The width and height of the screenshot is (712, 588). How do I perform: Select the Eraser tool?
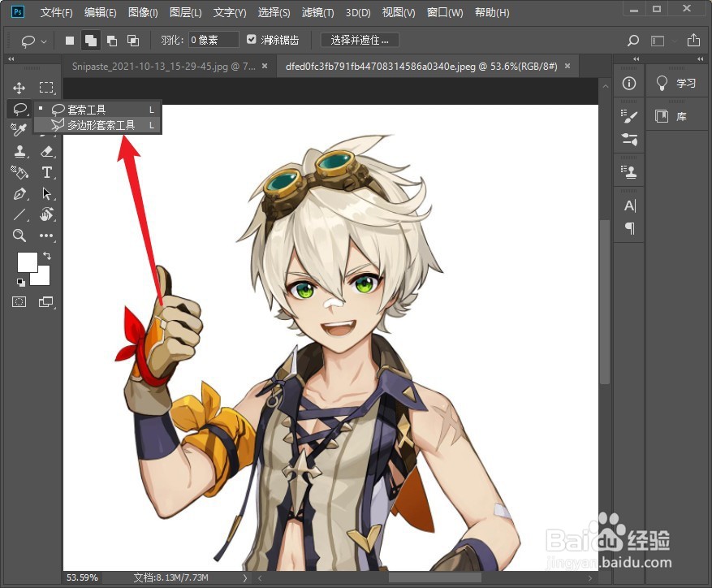click(46, 151)
